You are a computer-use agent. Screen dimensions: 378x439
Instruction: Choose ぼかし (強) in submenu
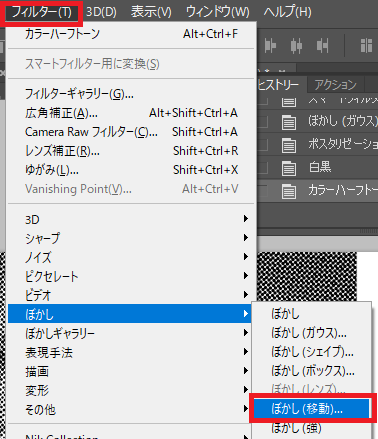point(311,428)
